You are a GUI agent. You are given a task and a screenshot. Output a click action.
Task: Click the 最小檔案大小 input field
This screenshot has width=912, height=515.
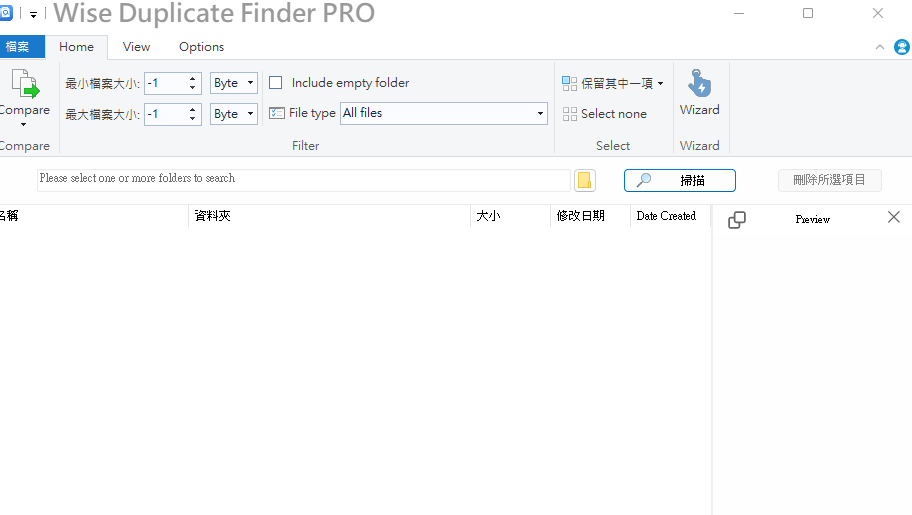coord(166,83)
